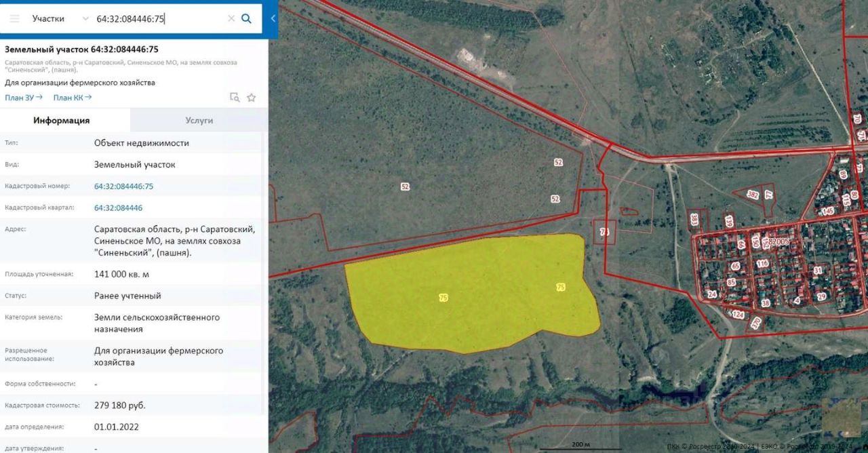Click the 200 м scale bar
Image resolution: width=868 pixels, height=453 pixels.
click(580, 445)
